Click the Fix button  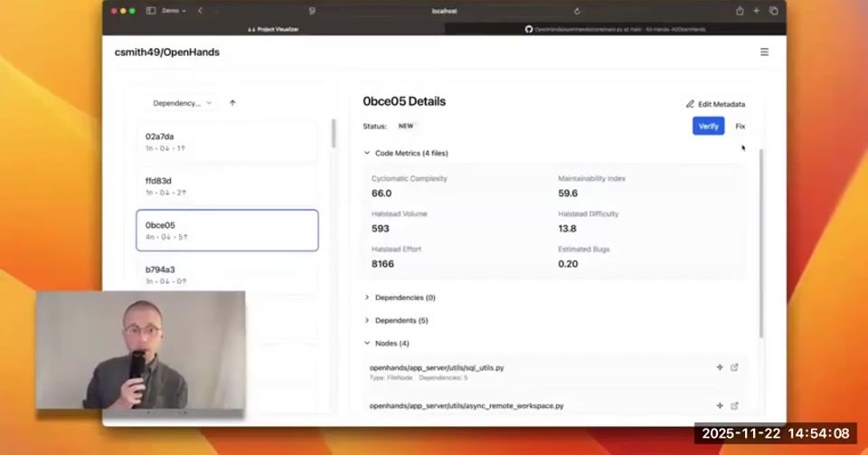741,127
